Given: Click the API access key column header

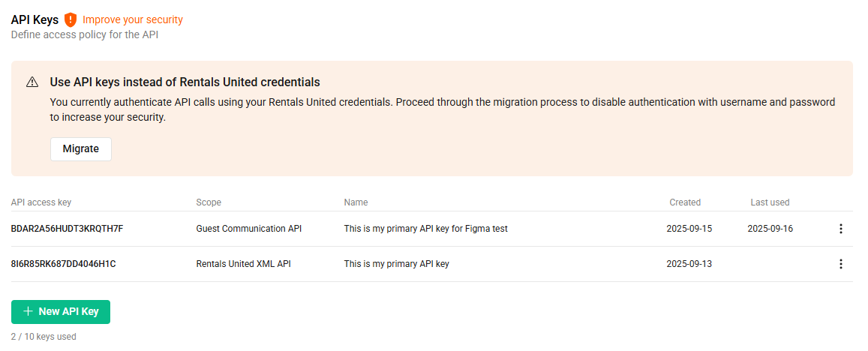Looking at the screenshot, I should tap(41, 202).
